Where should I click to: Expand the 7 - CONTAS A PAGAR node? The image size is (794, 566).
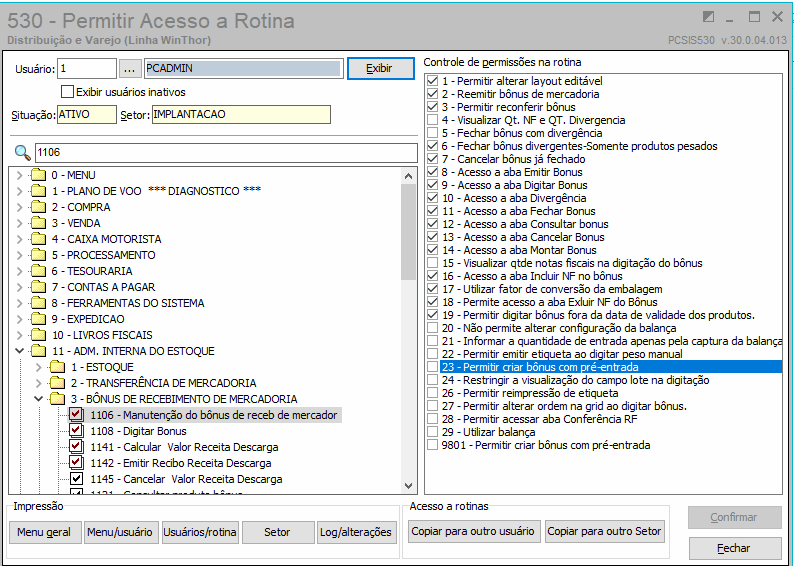tap(19, 288)
